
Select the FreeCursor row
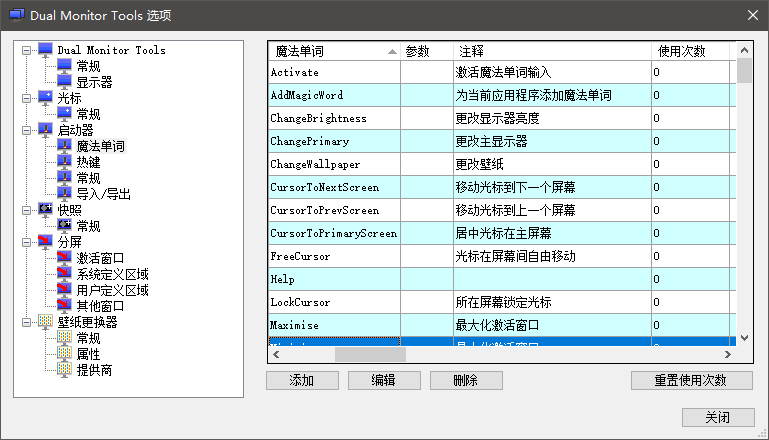pos(502,256)
